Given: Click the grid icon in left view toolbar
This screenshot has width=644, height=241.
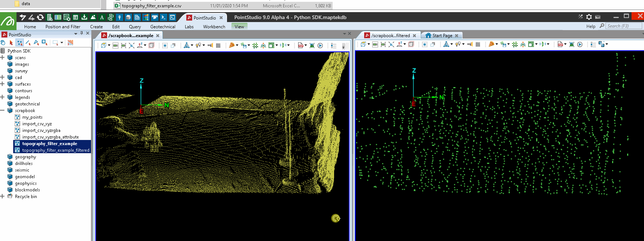Looking at the screenshot, I should click(x=218, y=45).
